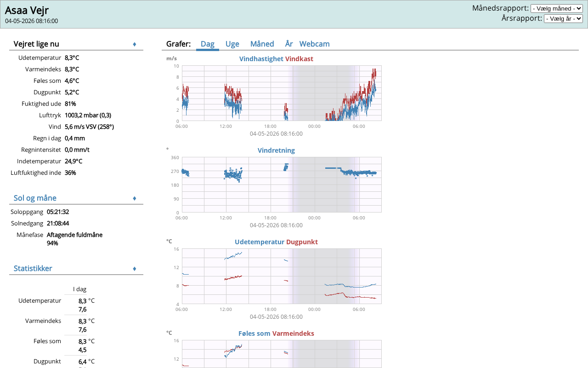Viewport: 588px width, 368px height.
Task: Select the År graphs tab
Action: click(x=289, y=44)
